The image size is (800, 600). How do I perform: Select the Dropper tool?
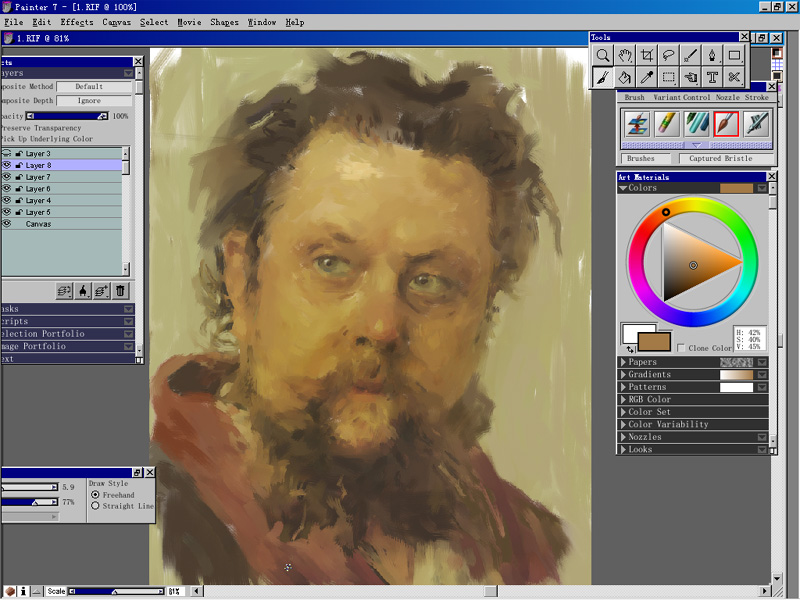tap(646, 77)
